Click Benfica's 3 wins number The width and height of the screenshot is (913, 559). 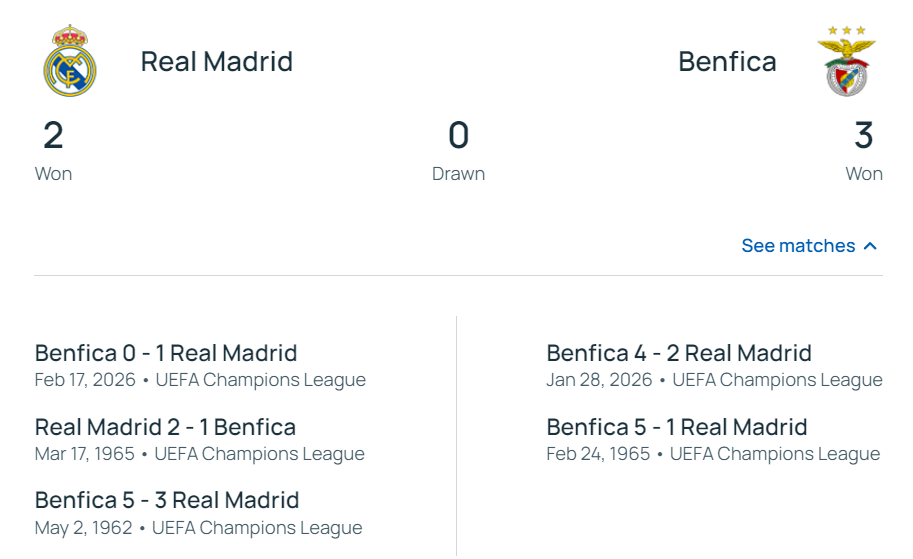coord(864,135)
